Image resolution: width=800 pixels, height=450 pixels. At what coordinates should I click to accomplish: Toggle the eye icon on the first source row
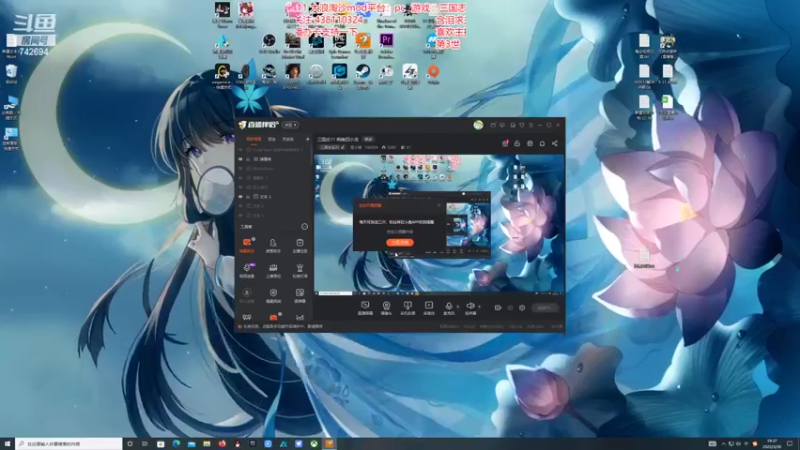(240, 150)
